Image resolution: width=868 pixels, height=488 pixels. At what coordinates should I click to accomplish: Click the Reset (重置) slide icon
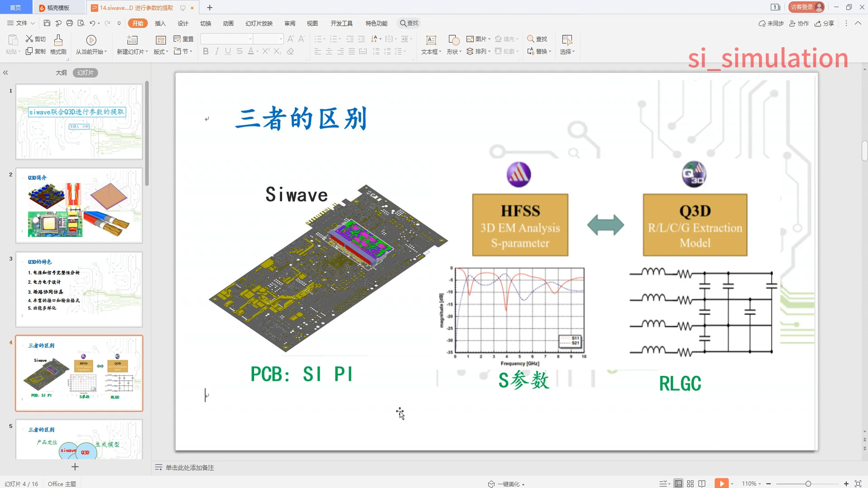pos(177,39)
